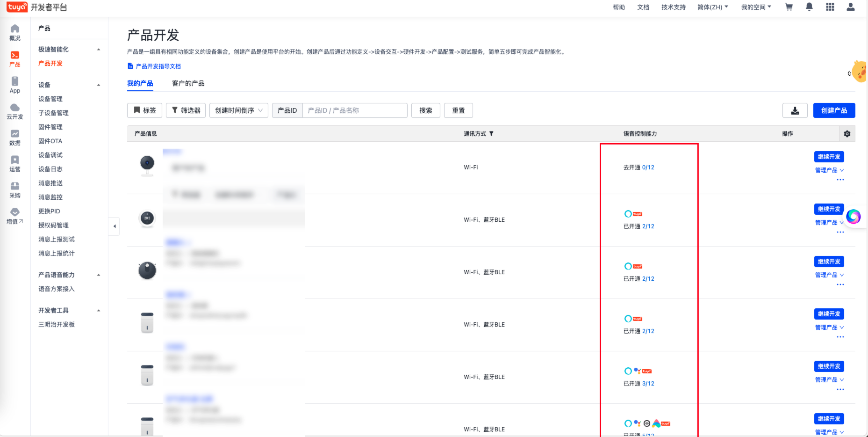868x437 pixels.
Task: Collapse the 设备 menu section
Action: point(99,85)
